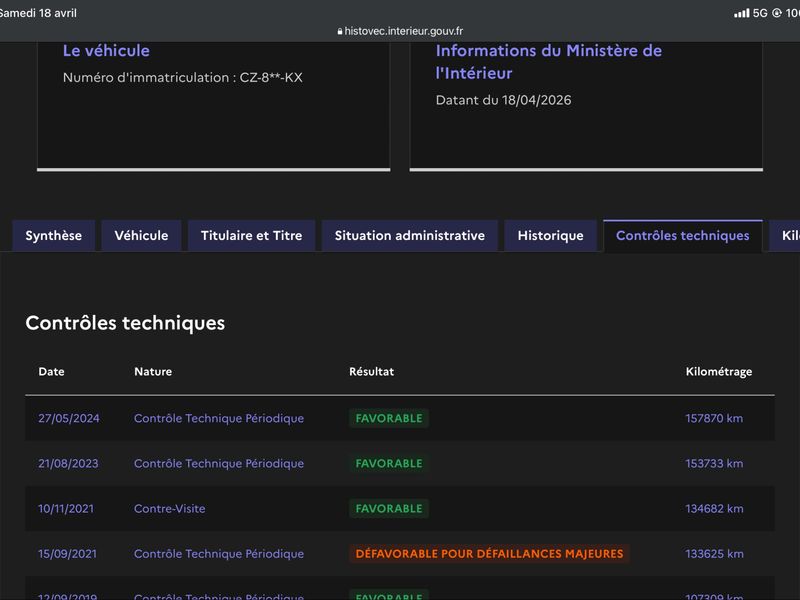Screen dimensions: 800x600
Task: Select the Situation administrative tab
Action: pos(410,236)
